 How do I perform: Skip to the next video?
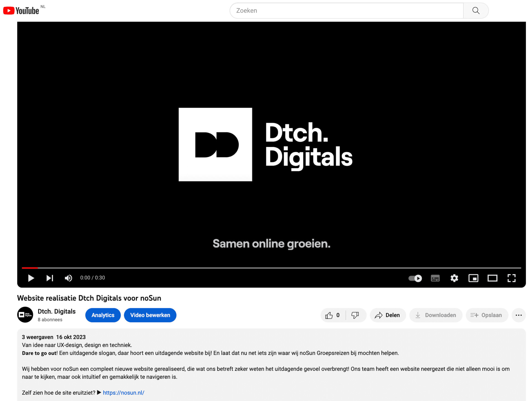[50, 278]
